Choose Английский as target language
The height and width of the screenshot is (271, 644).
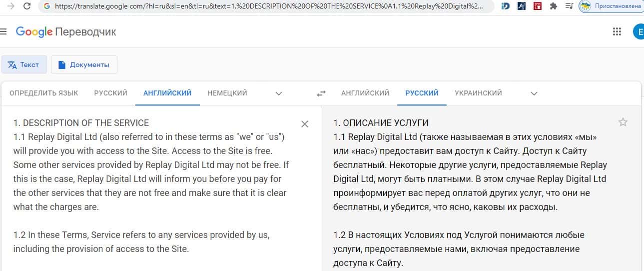[365, 93]
